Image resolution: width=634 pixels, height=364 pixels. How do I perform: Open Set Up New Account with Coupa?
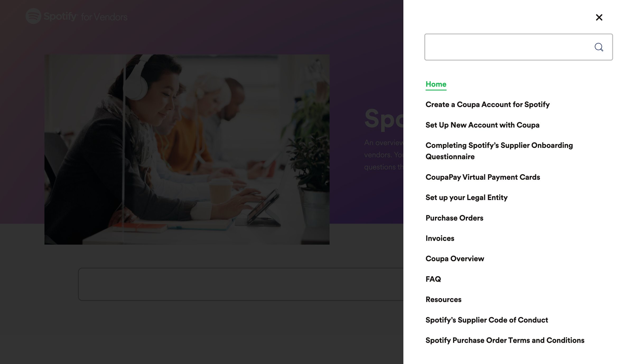(x=482, y=125)
